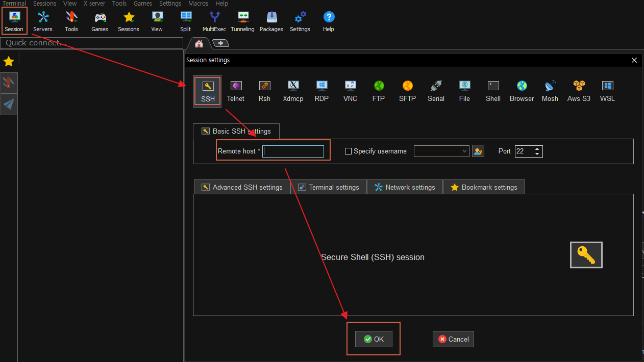Select the WSL session type
The image size is (644, 362).
[x=607, y=92]
